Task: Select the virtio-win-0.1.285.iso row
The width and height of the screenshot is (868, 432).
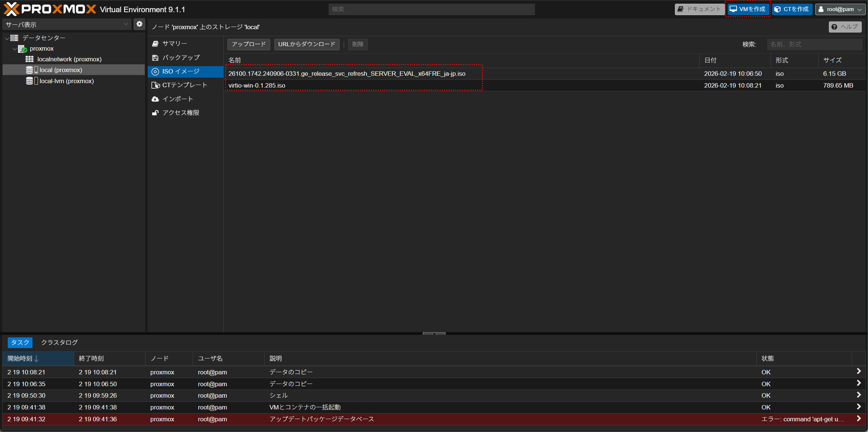Action: click(257, 85)
